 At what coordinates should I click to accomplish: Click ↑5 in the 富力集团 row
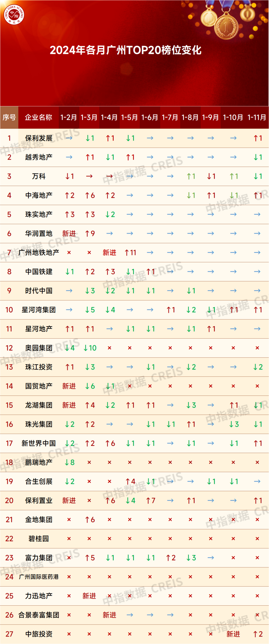pos(90,558)
